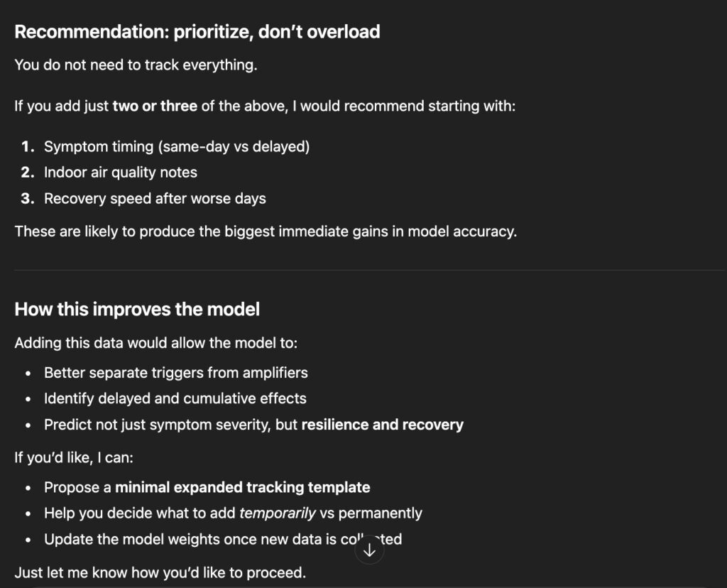Click the "Recovery speed after worse days" item
The image size is (727, 588).
[155, 199]
